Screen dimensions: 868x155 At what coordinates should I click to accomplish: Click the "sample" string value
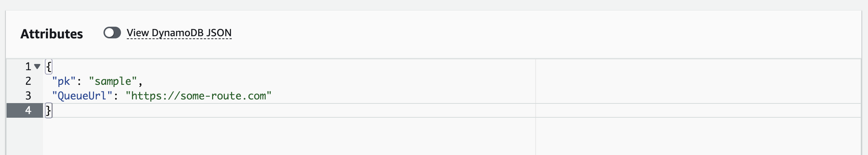click(x=113, y=81)
